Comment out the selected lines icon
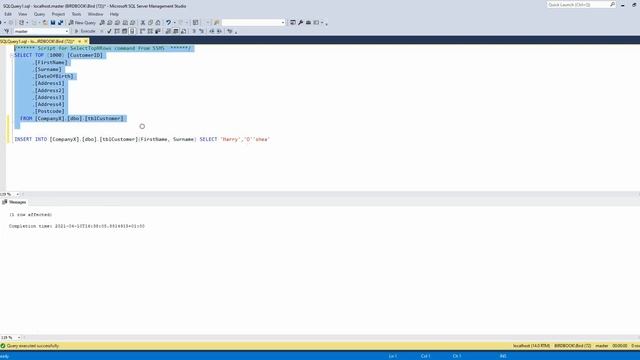The width and height of the screenshot is (640, 360). click(x=194, y=31)
